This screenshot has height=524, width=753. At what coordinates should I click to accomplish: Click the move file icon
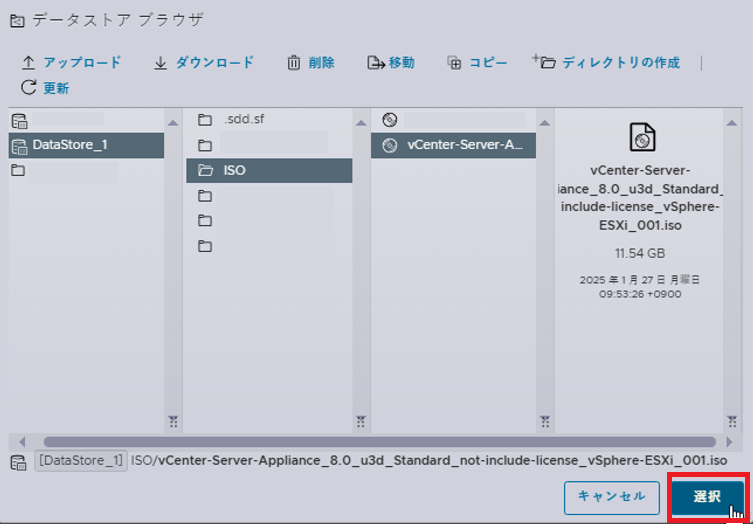pos(376,63)
